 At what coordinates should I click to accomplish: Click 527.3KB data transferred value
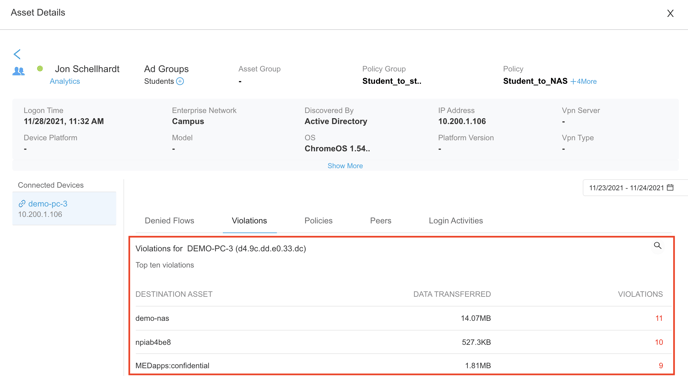point(476,342)
